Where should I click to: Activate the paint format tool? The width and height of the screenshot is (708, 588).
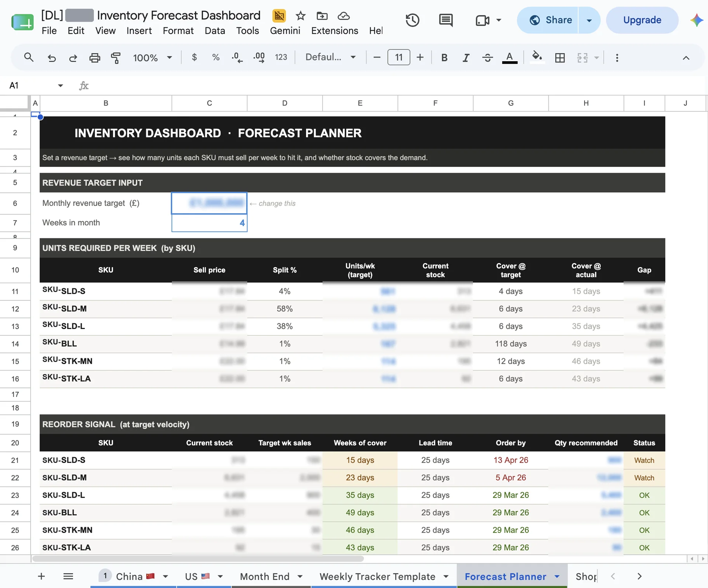[x=116, y=58]
